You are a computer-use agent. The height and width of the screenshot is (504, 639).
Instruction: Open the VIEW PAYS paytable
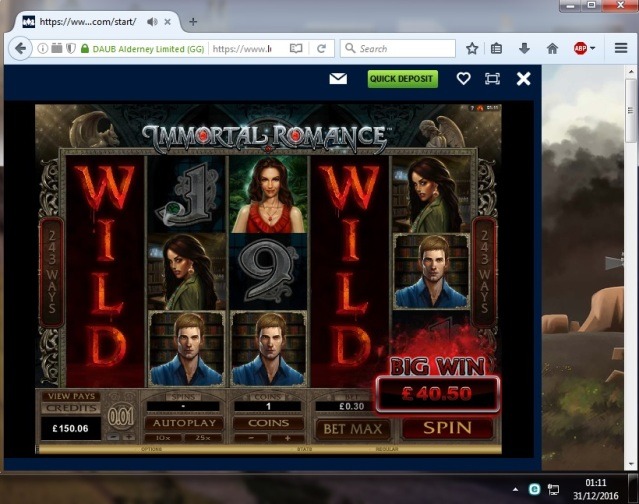71,396
